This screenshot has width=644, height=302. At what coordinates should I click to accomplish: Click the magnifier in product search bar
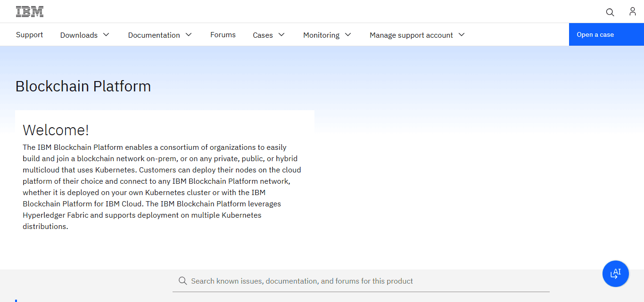(x=183, y=281)
